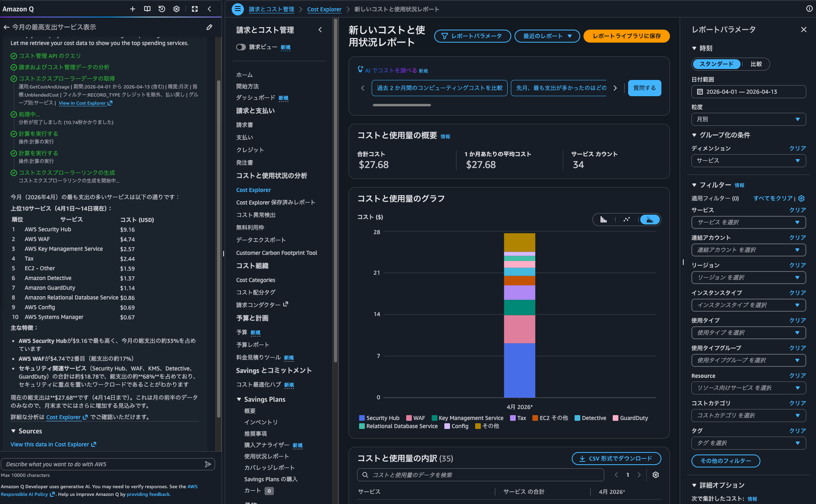Switch to bar chart view
816x504 pixels.
604,220
